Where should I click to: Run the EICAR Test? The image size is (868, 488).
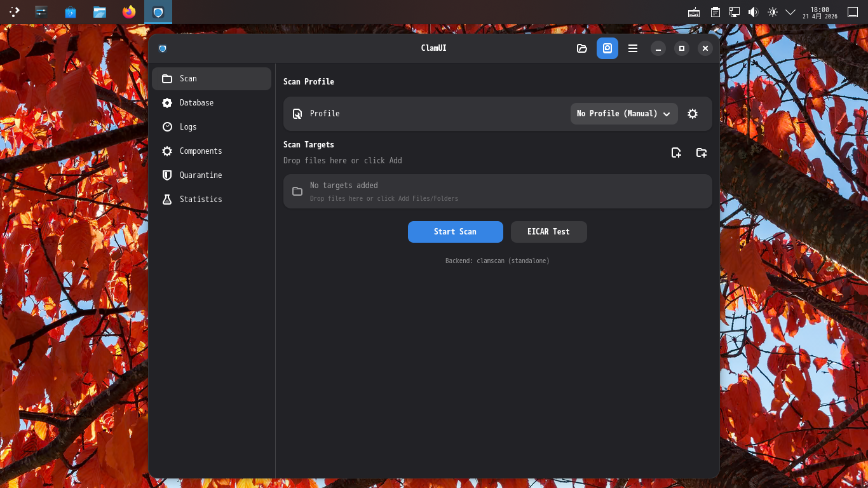pyautogui.click(x=548, y=232)
